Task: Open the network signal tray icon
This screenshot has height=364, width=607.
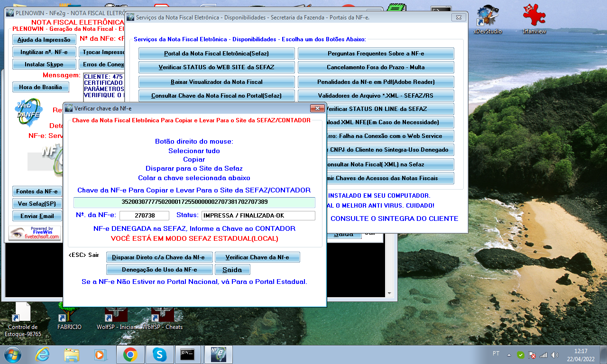Action: click(543, 355)
